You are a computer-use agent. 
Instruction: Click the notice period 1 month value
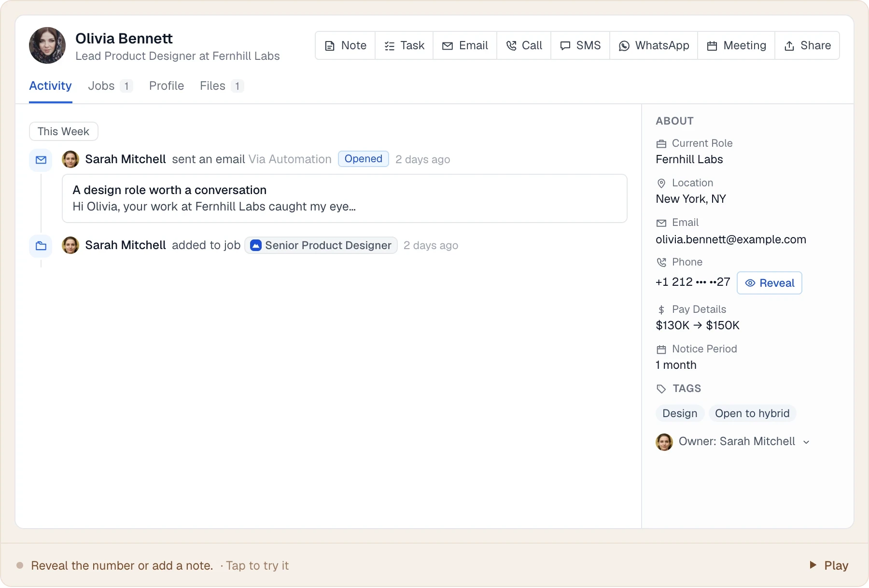676,365
